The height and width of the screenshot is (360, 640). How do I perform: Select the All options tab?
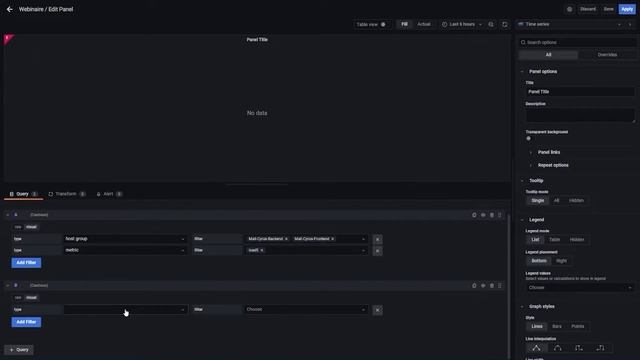pos(548,55)
